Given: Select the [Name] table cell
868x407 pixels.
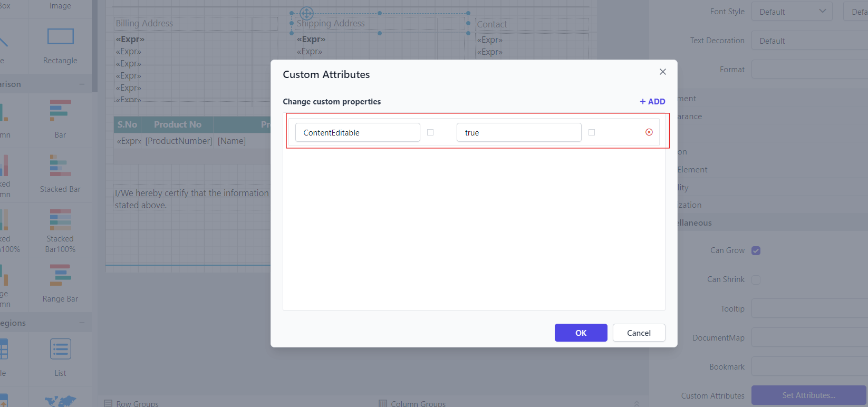Looking at the screenshot, I should pyautogui.click(x=232, y=141).
